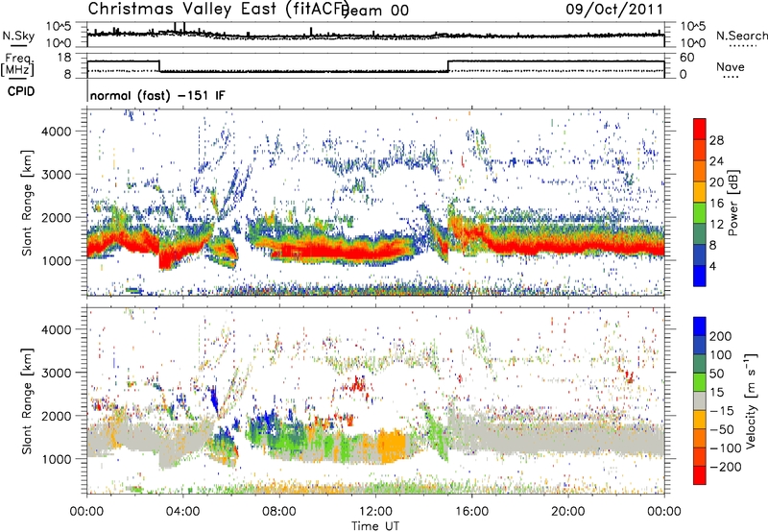
Task: Click the 'Velocity [m s-1]' color bar label
Action: (751, 400)
